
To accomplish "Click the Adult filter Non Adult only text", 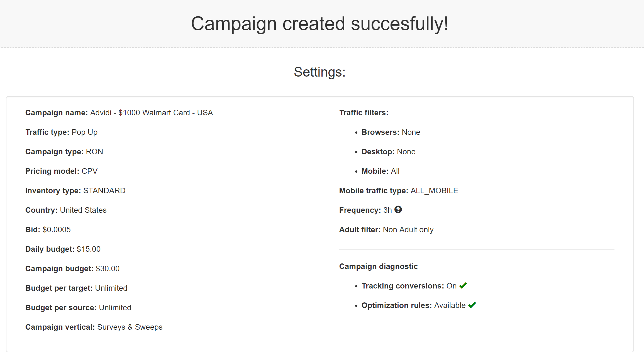I will pyautogui.click(x=408, y=230).
